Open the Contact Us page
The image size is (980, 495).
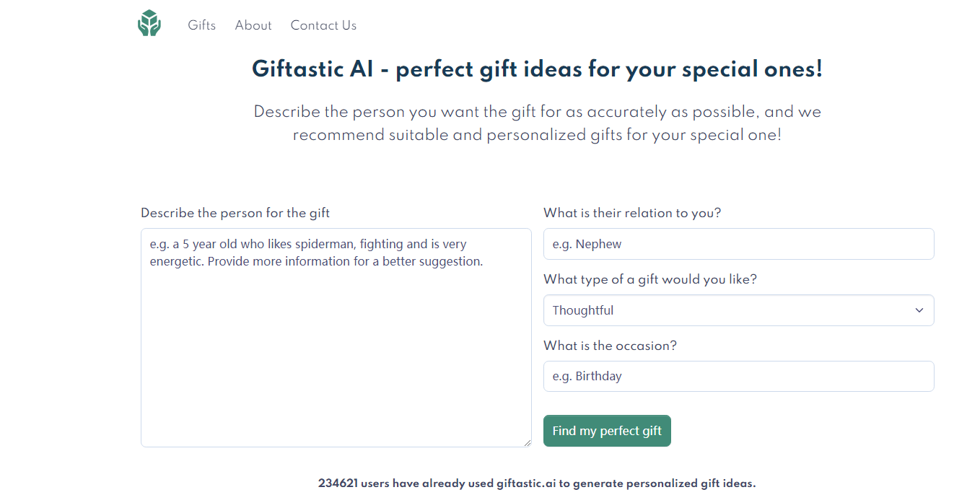point(323,25)
